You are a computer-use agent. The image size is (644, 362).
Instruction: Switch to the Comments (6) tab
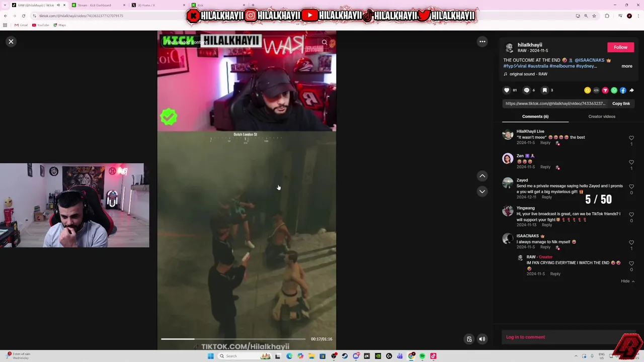pos(535,117)
